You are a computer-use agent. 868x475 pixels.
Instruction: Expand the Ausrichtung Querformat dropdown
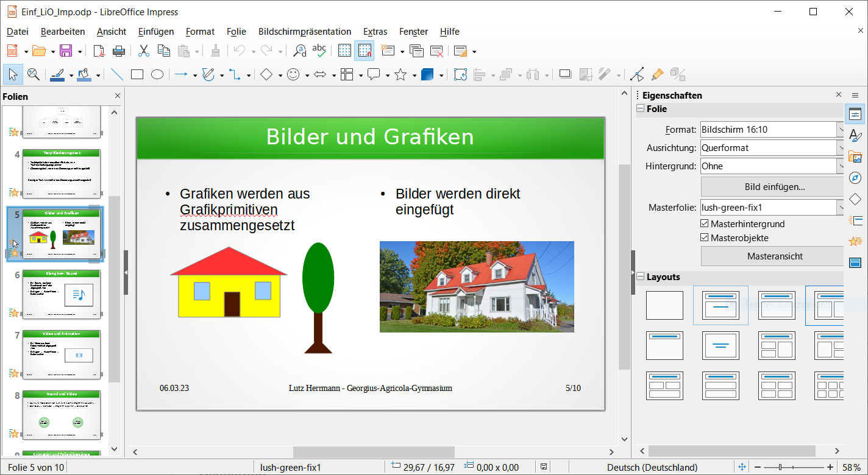pos(841,148)
